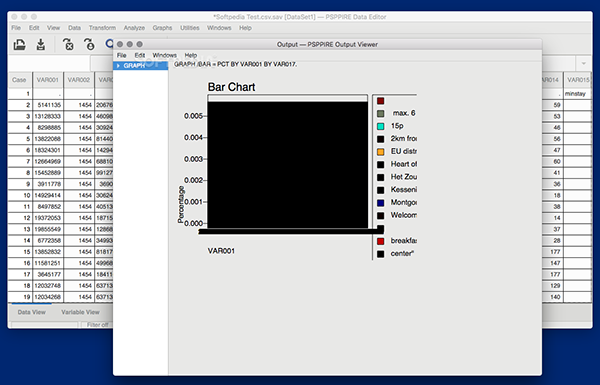
Task: Open Help menu in Output Viewer window
Action: point(191,55)
